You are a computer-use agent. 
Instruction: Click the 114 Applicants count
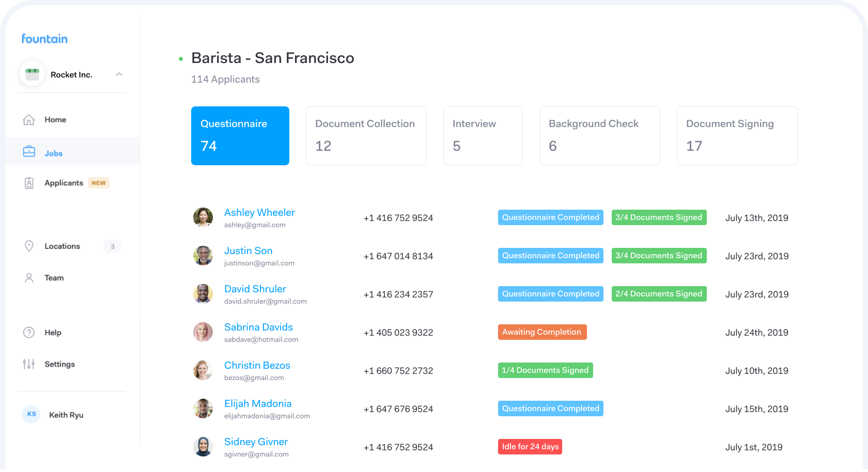point(225,80)
